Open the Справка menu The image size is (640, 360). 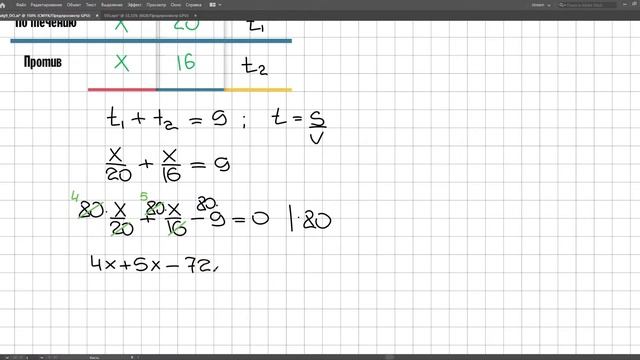click(193, 5)
